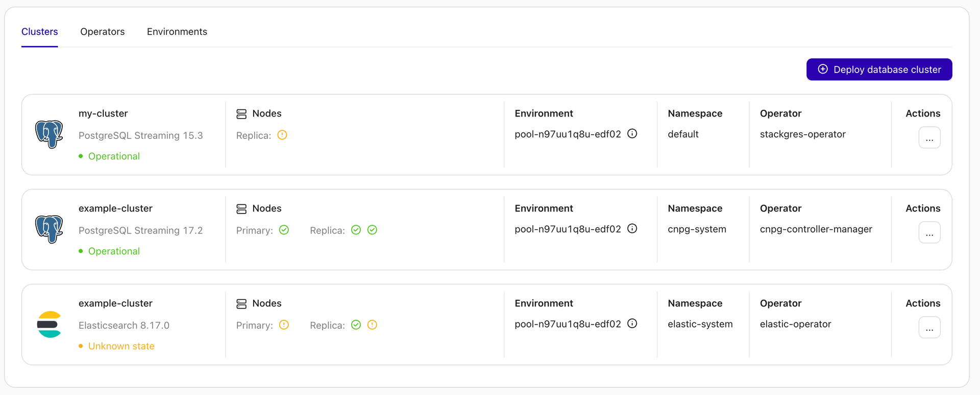
Task: Click the info icon beside my-cluster environment
Action: pos(632,133)
